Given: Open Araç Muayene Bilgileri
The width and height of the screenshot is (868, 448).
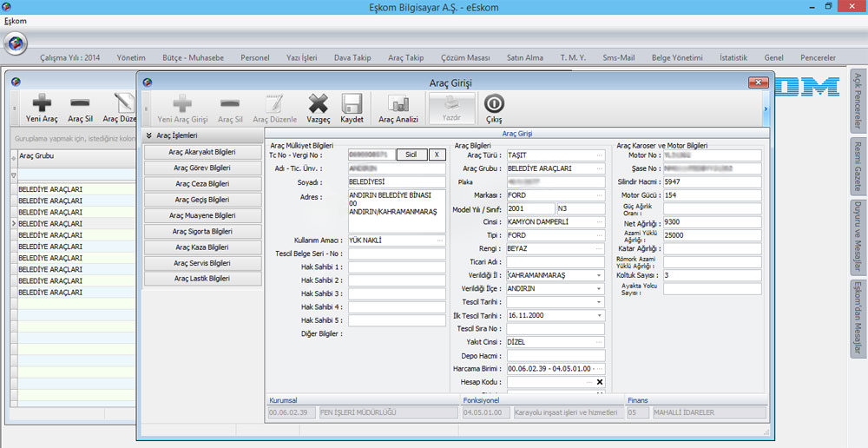Looking at the screenshot, I should coord(202,215).
